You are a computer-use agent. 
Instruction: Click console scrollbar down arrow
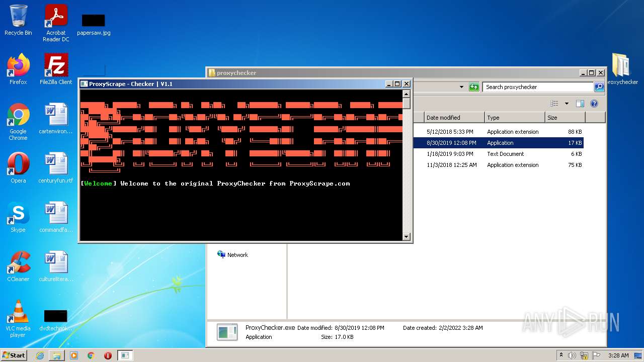[x=407, y=236]
